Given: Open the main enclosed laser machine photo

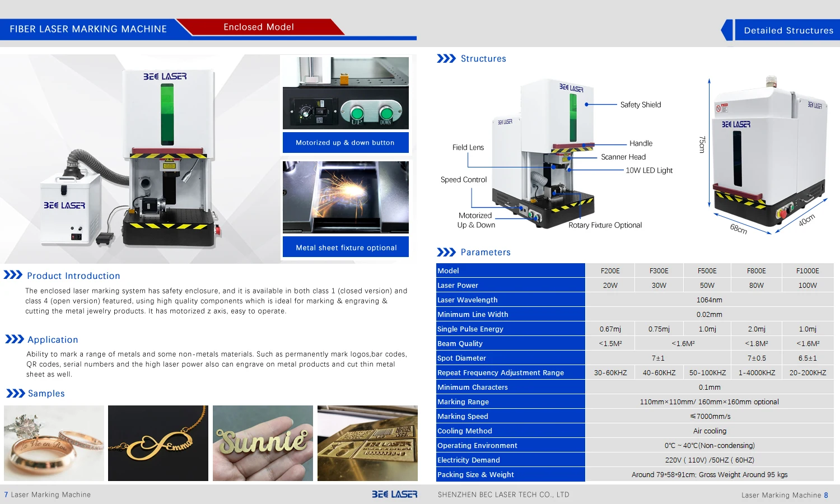Looking at the screenshot, I should click(140, 158).
